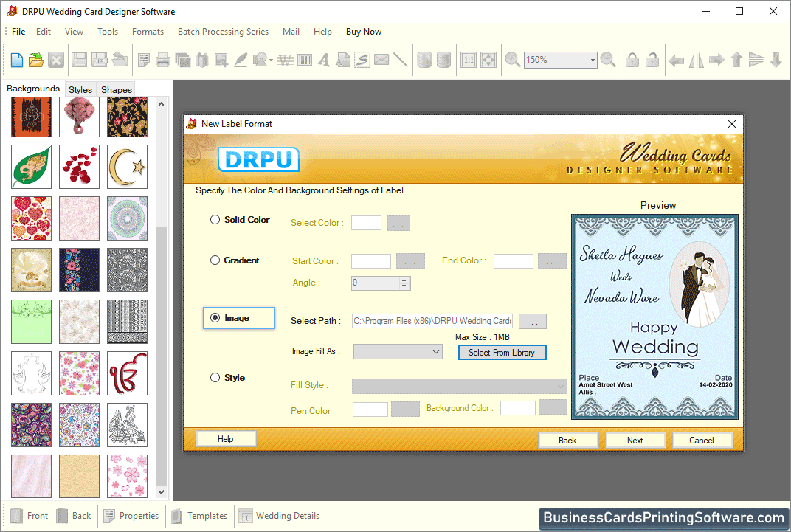The image size is (791, 532).
Task: Click the Next button
Action: pos(635,441)
